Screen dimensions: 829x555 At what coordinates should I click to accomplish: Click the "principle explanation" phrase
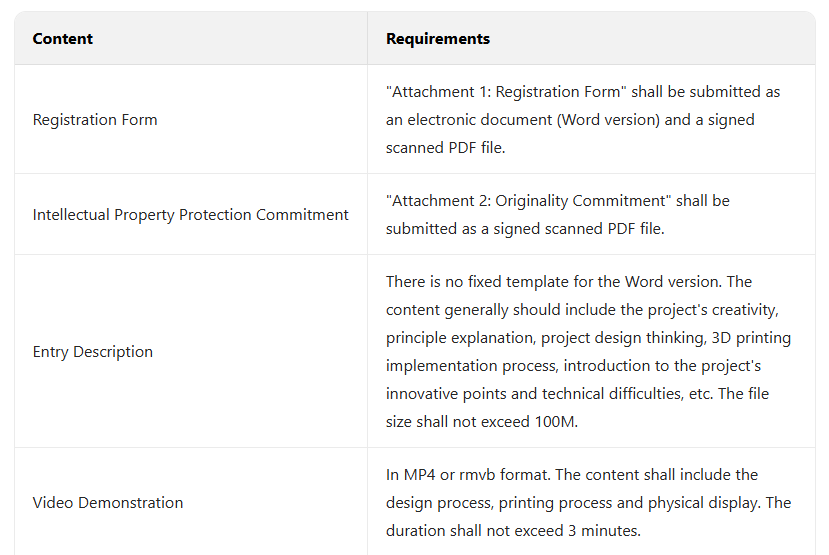(456, 338)
